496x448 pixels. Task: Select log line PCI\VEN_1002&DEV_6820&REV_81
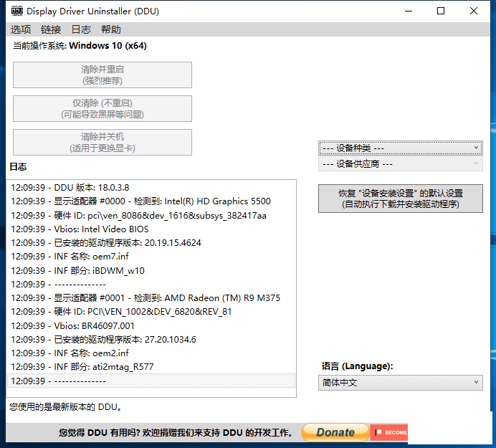pos(151,312)
